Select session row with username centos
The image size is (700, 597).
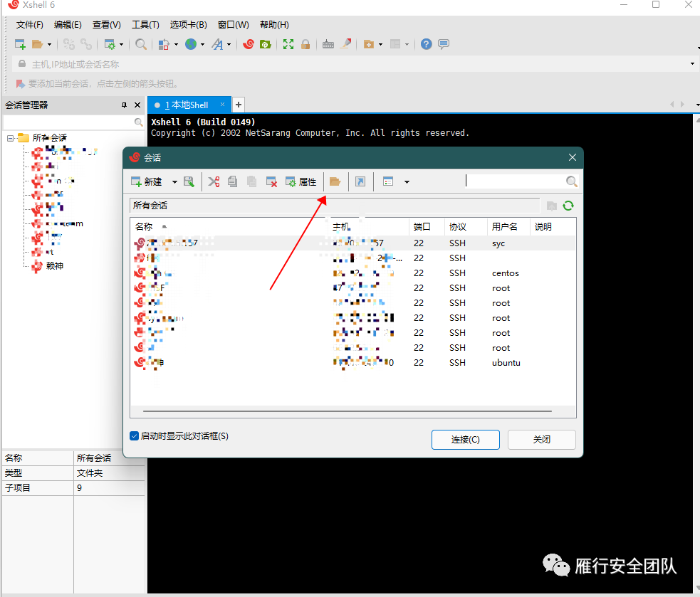point(352,273)
